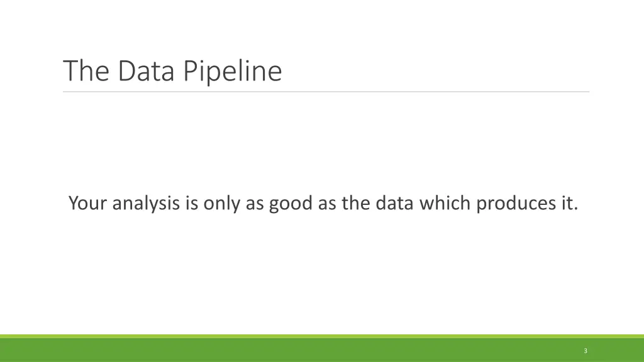Click the word 'Data' in the title
Screen dimensions: 644x362
click(x=148, y=71)
